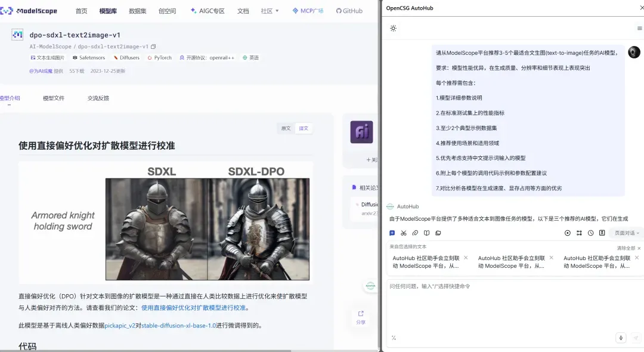Click the microphone voice input icon
The height and width of the screenshot is (352, 644).
(621, 338)
